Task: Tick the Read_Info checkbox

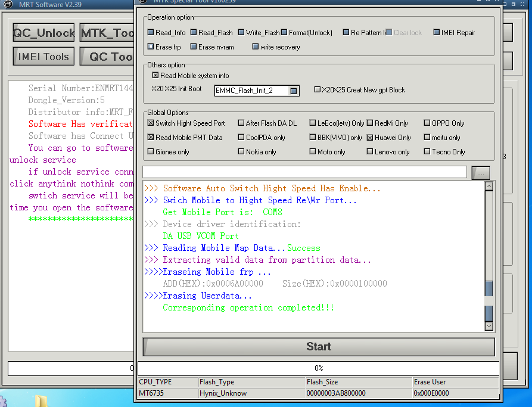Action: coord(151,33)
